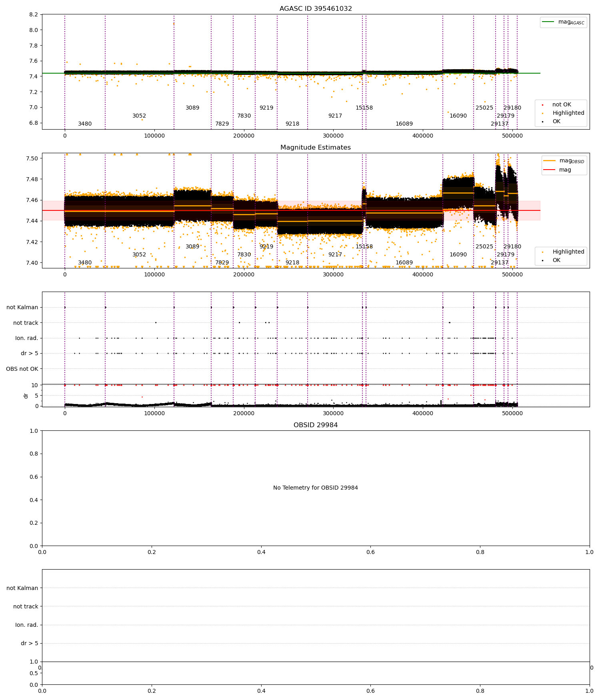This screenshot has width=600, height=700.
Task: Click orange mag OBSID legend line swatch
Action: click(x=550, y=160)
